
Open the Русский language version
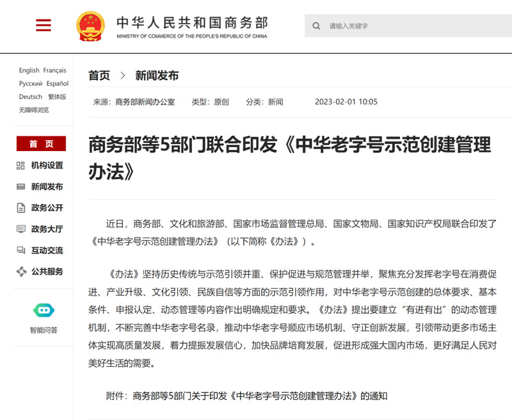(x=31, y=84)
